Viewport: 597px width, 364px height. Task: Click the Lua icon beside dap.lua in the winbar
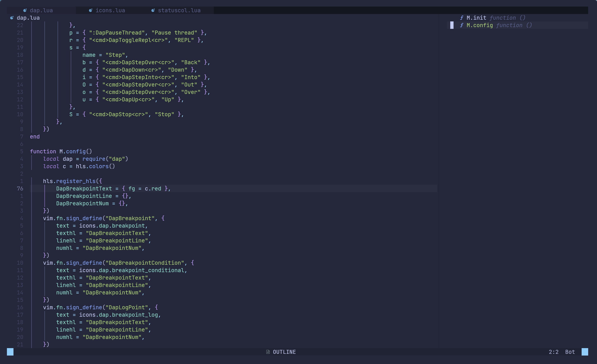[x=12, y=18]
